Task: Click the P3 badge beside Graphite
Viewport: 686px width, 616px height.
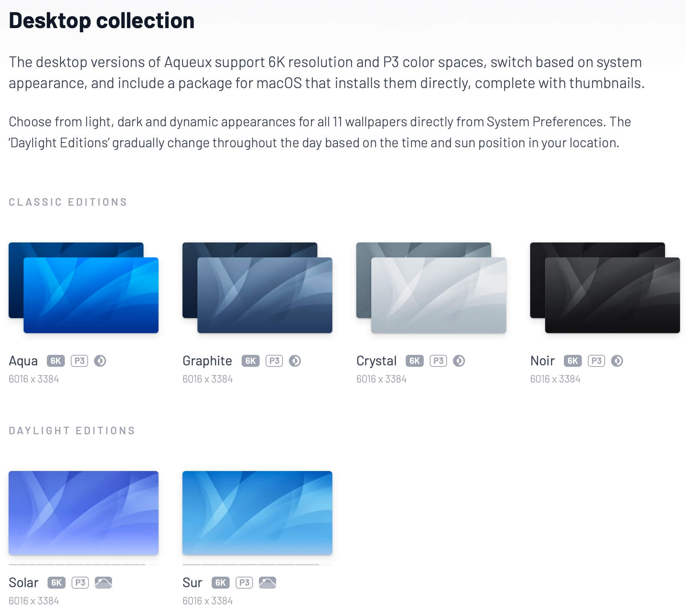Action: 274,361
